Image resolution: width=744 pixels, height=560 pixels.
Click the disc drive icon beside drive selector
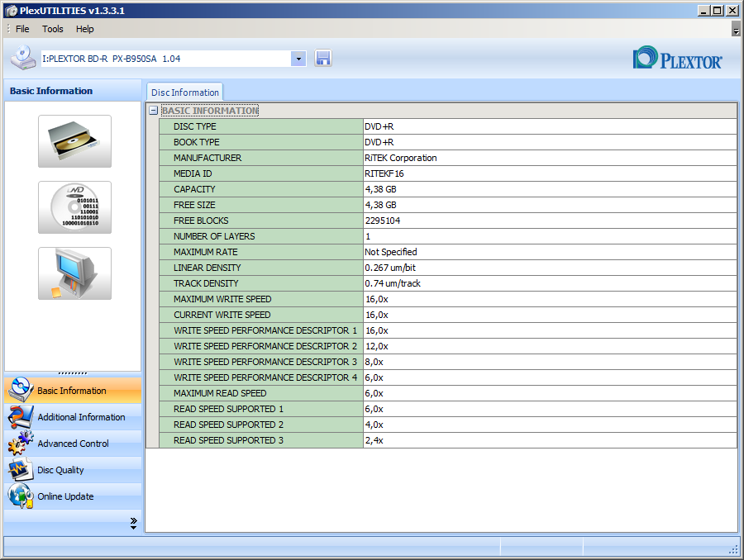point(23,58)
